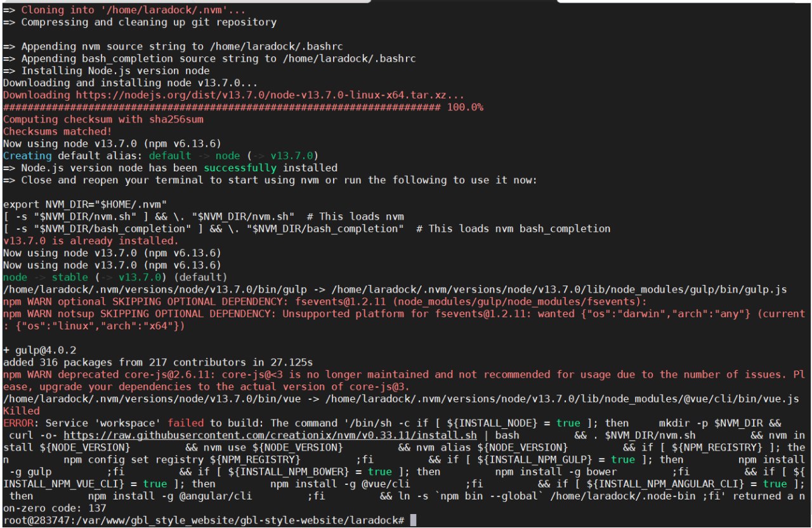Click 'Downloading and installing node v13.7.0...' line
Viewport: 812px width, 528px height.
coord(131,82)
